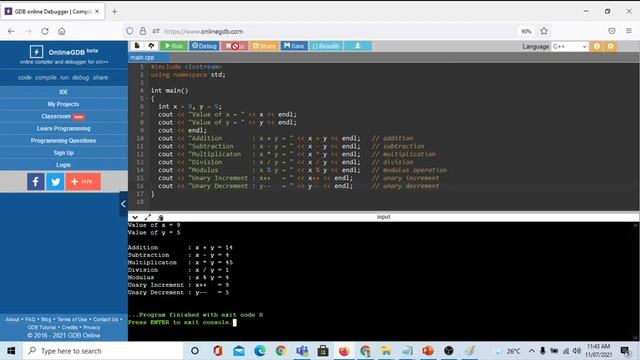Click the orange plus share counter button
Screen dimensions: 640x360
pyautogui.click(x=83, y=182)
